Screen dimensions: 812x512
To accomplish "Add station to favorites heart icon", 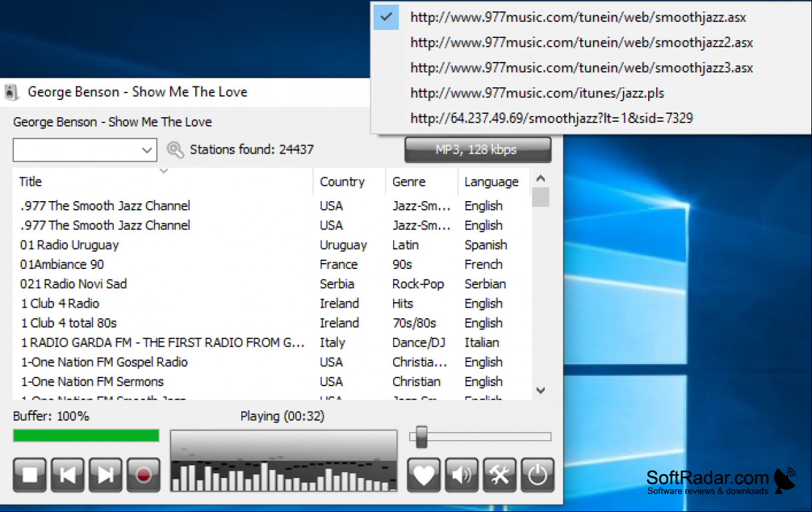I will [x=424, y=475].
